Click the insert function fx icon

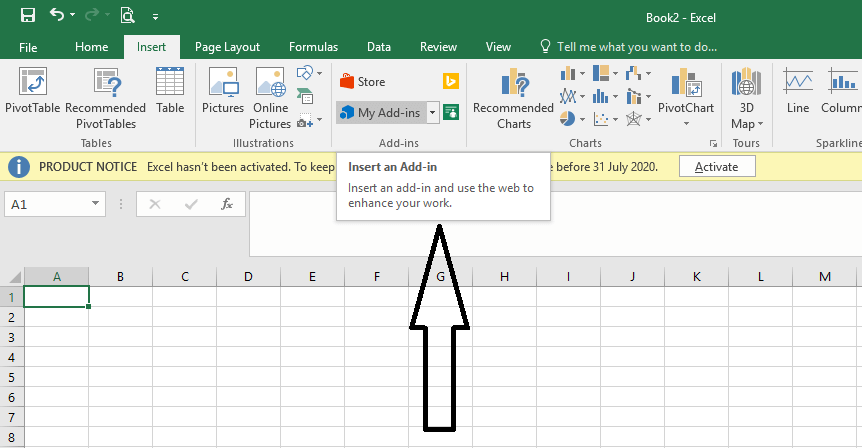(x=227, y=204)
